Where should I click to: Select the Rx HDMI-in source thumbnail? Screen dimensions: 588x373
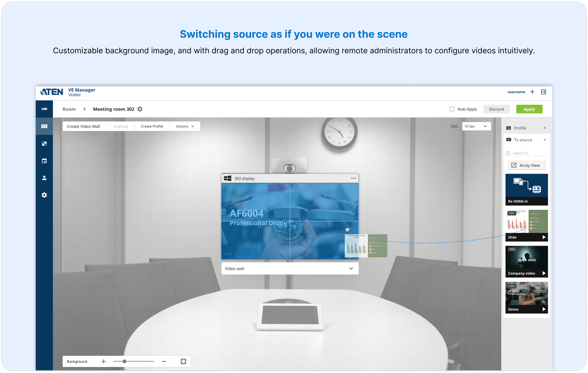tap(527, 189)
